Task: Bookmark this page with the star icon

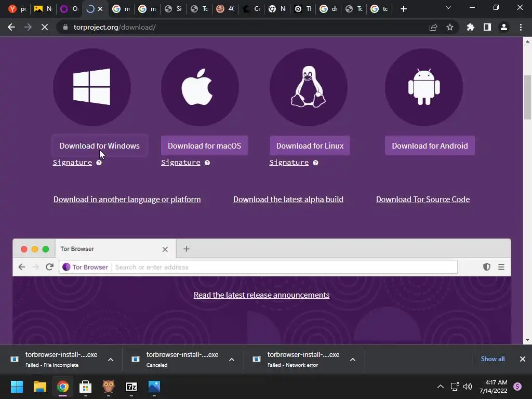Action: pos(450,27)
